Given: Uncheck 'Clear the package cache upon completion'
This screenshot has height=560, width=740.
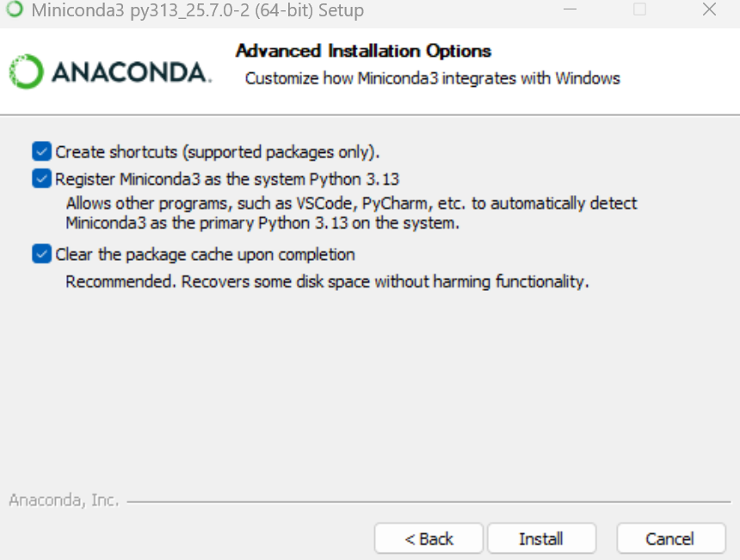Looking at the screenshot, I should coord(41,254).
